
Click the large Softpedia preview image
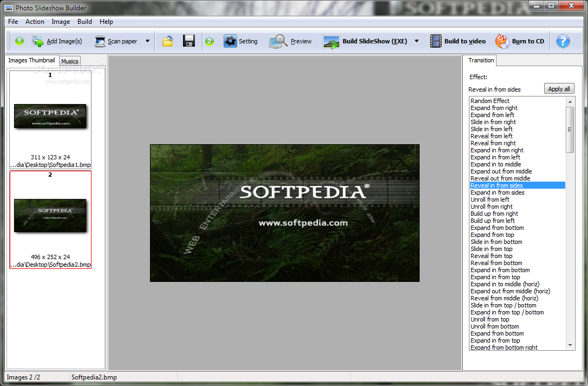click(x=285, y=213)
